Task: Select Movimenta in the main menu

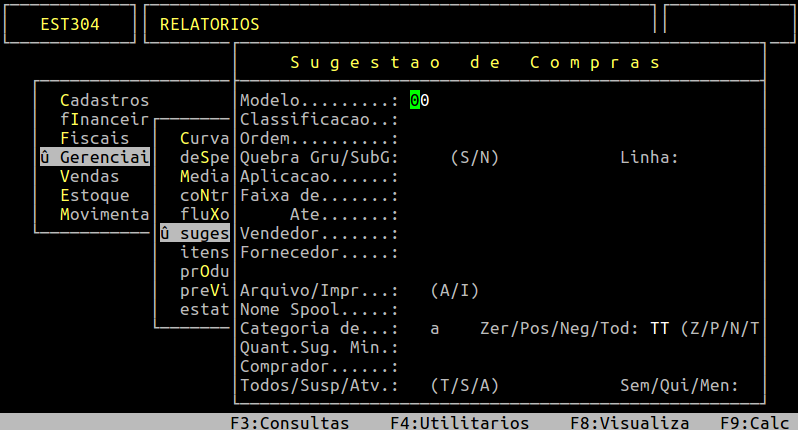Action: click(x=104, y=214)
